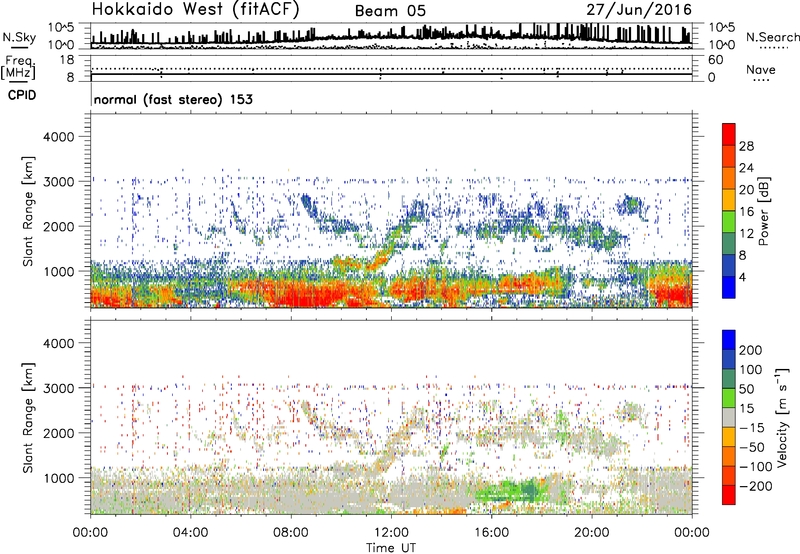Click the blue swatch of Power colorbar
This screenshot has height=554, width=800.
(729, 288)
